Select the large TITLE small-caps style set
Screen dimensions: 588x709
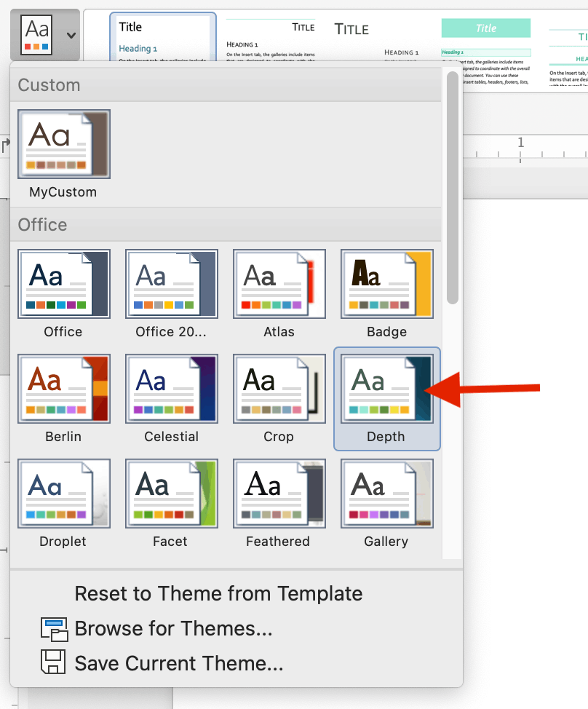[x=376, y=39]
